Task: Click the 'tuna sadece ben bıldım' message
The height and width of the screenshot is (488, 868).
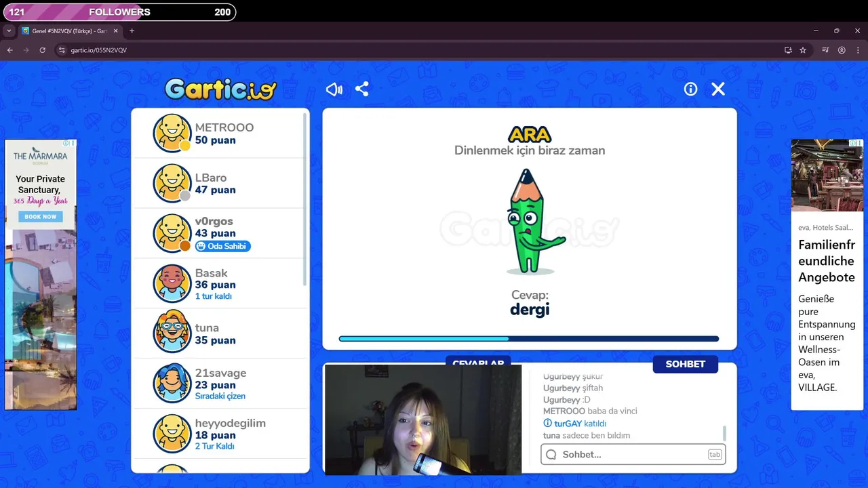Action: pyautogui.click(x=587, y=435)
